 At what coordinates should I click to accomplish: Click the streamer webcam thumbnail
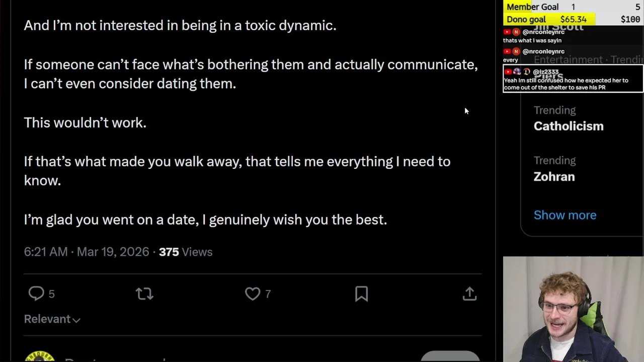[x=573, y=309]
